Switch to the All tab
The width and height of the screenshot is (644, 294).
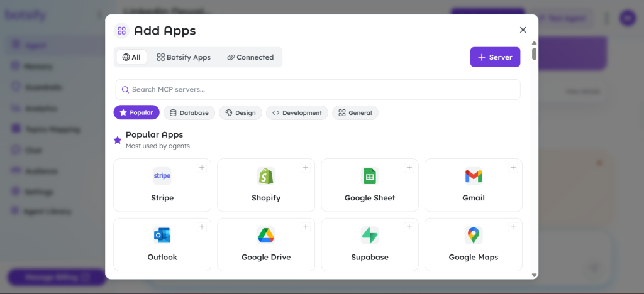click(131, 57)
